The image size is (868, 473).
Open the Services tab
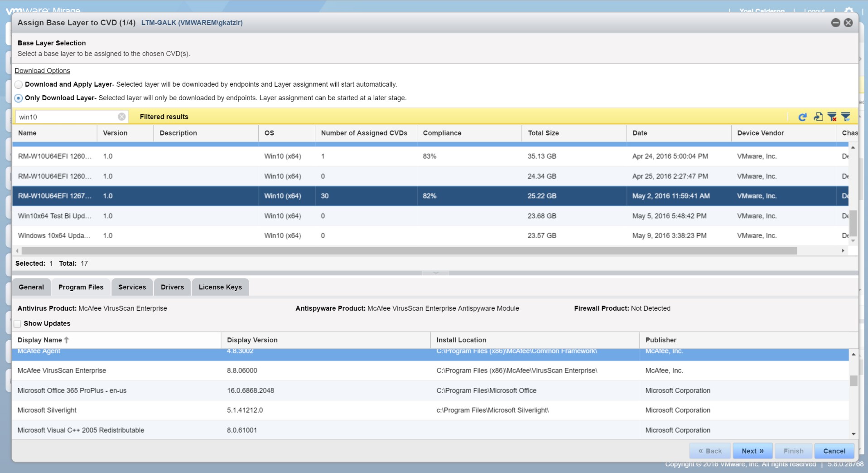(132, 287)
